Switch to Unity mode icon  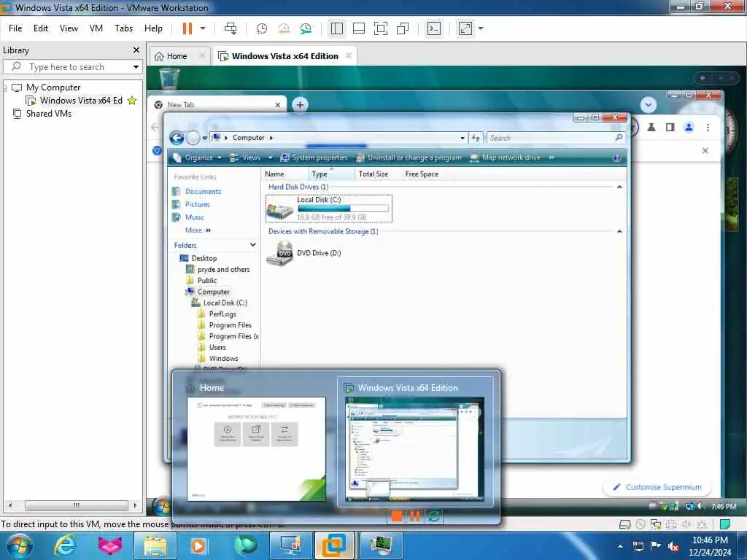click(x=403, y=28)
